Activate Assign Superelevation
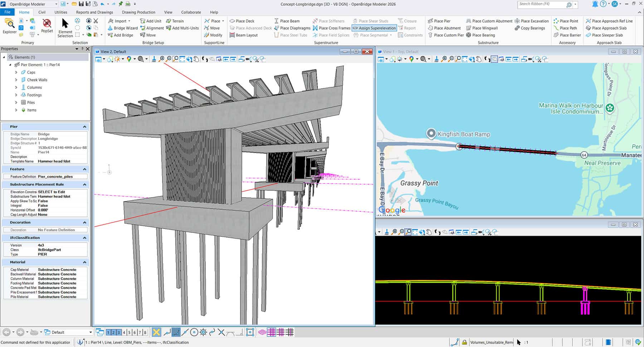The height and width of the screenshot is (347, 644). click(374, 28)
